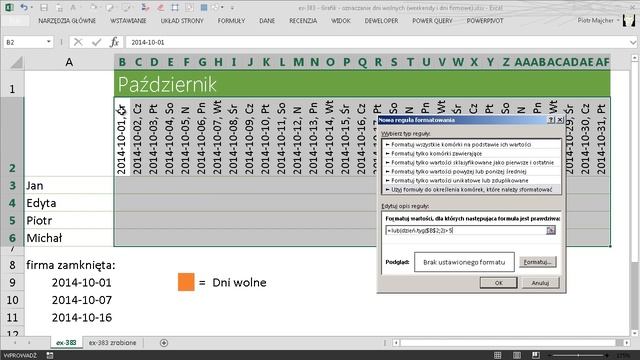Click the macro recording icon in the status bar
The image size is (640, 360).
(x=50, y=355)
